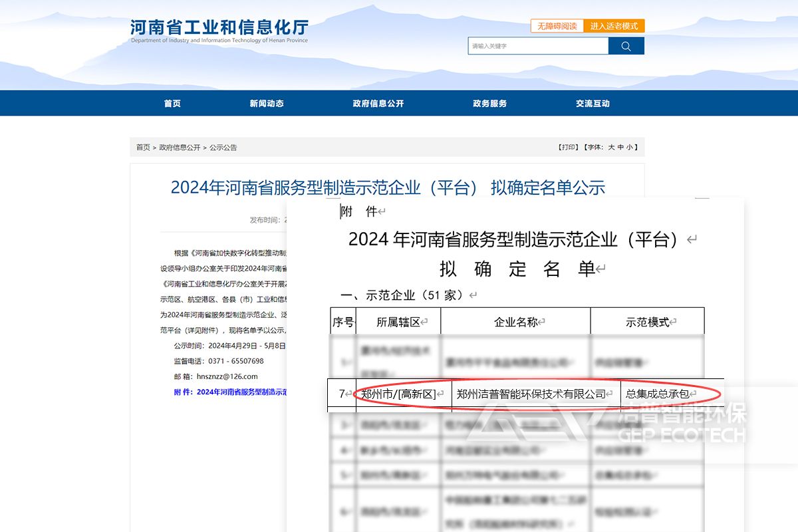Click the 首页 breadcrumb link

click(x=143, y=148)
